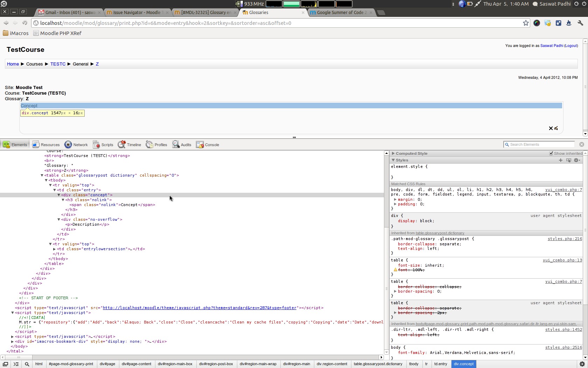Expand the td class="entrylowersection" node
The width and height of the screenshot is (588, 368).
pyautogui.click(x=55, y=249)
